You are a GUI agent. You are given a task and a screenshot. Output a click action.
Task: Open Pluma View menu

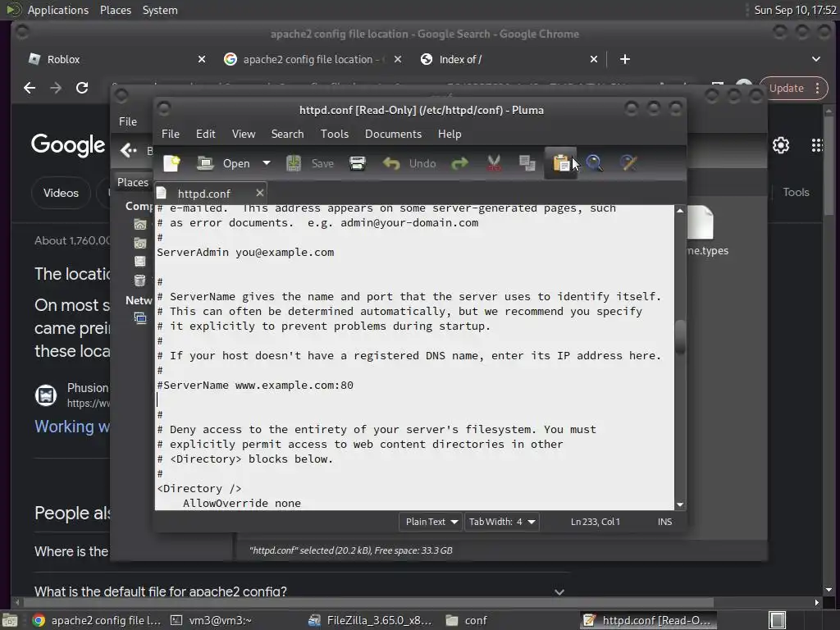pyautogui.click(x=243, y=134)
